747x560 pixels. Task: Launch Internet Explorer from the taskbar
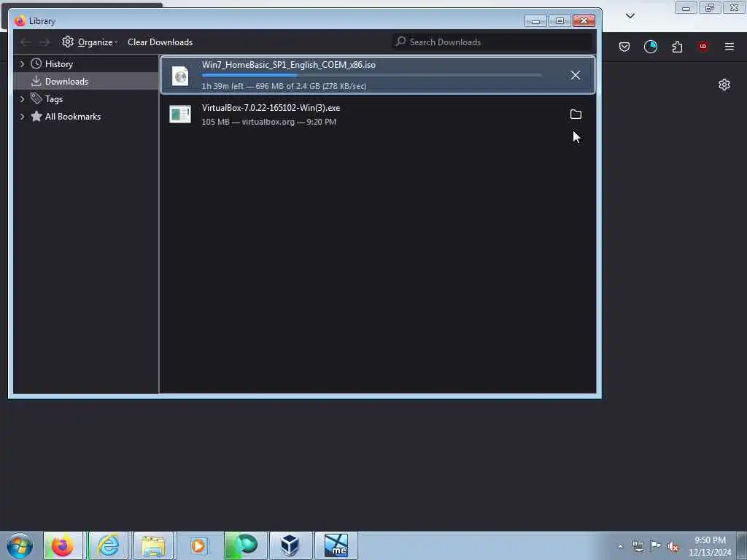point(109,545)
